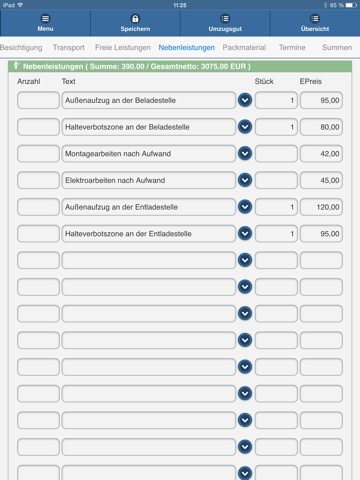The height and width of the screenshot is (480, 360).
Task: Tap the Speichern lock icon
Action: pyautogui.click(x=135, y=19)
